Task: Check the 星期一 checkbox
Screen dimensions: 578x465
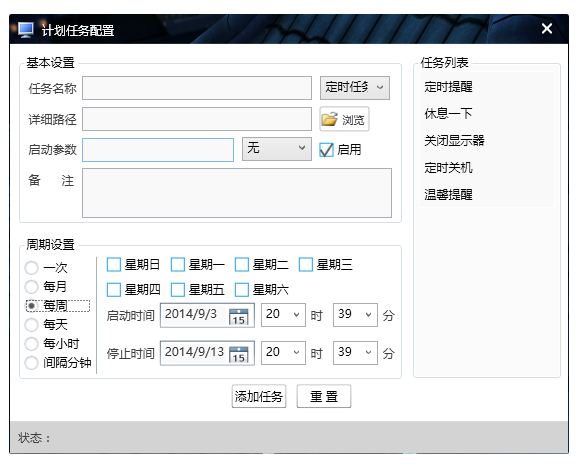Action: tap(178, 264)
